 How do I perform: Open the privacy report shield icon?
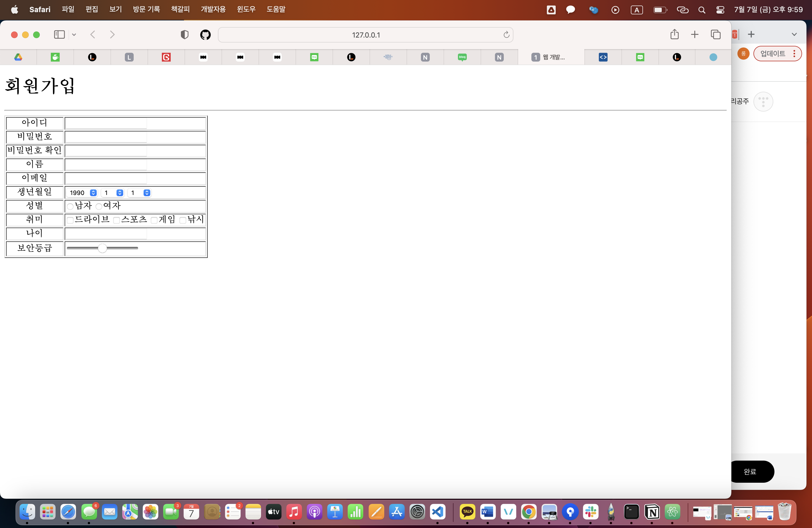point(184,35)
